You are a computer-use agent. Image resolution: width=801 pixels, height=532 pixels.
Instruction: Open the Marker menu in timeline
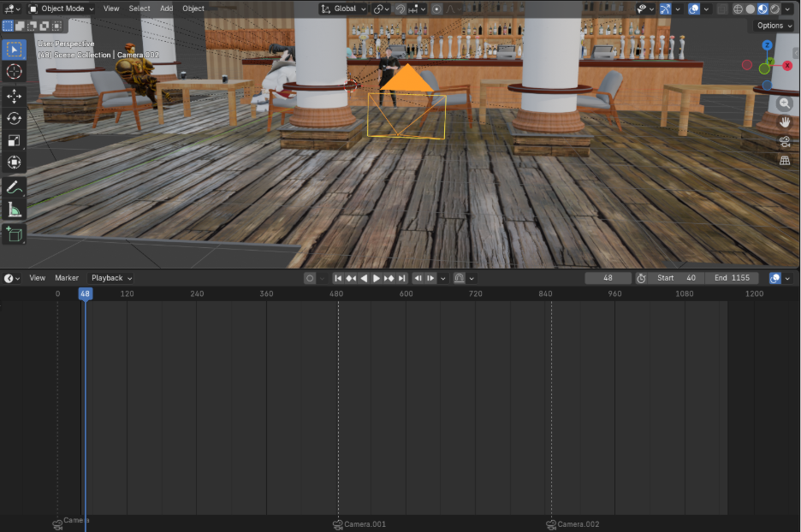click(x=67, y=278)
